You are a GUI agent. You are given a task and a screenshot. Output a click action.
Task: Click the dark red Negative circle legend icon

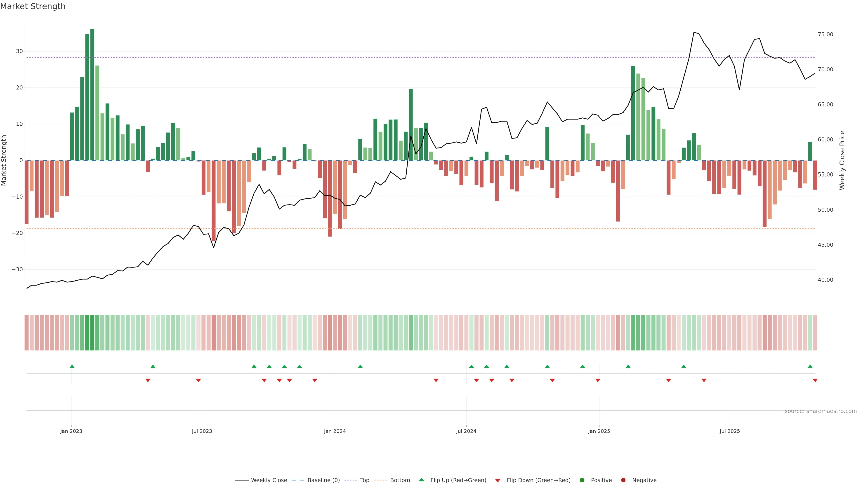pyautogui.click(x=623, y=480)
